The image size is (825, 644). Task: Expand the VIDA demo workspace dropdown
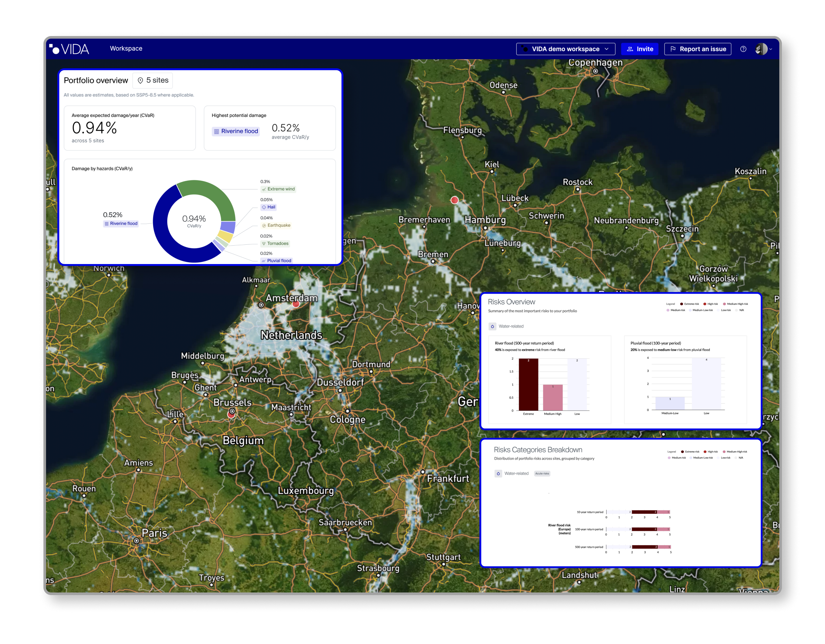pyautogui.click(x=565, y=49)
